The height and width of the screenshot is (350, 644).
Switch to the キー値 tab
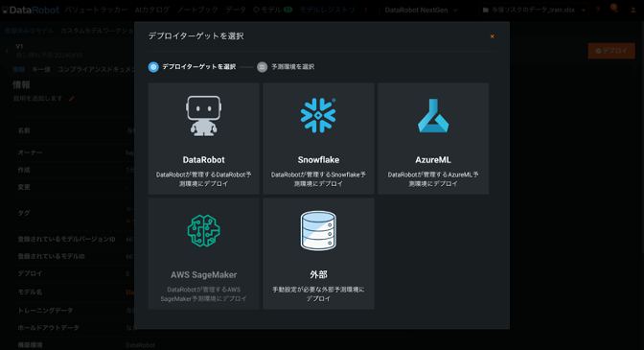[x=41, y=69]
